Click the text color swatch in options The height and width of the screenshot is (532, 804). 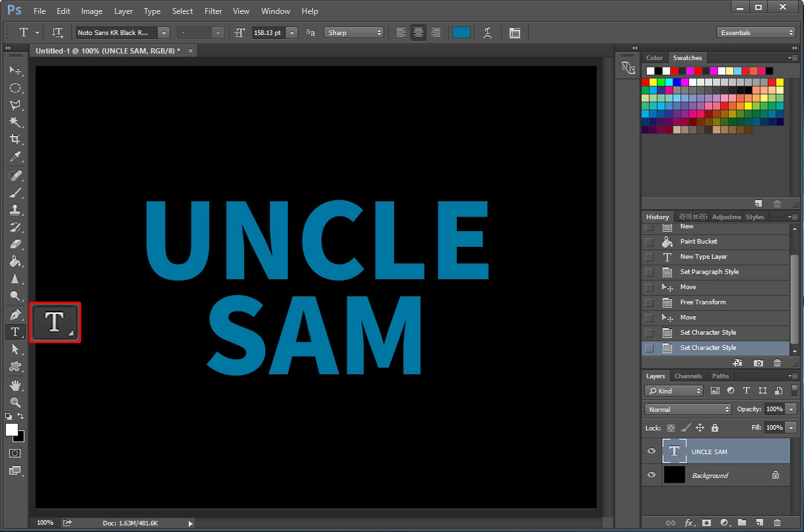(461, 32)
